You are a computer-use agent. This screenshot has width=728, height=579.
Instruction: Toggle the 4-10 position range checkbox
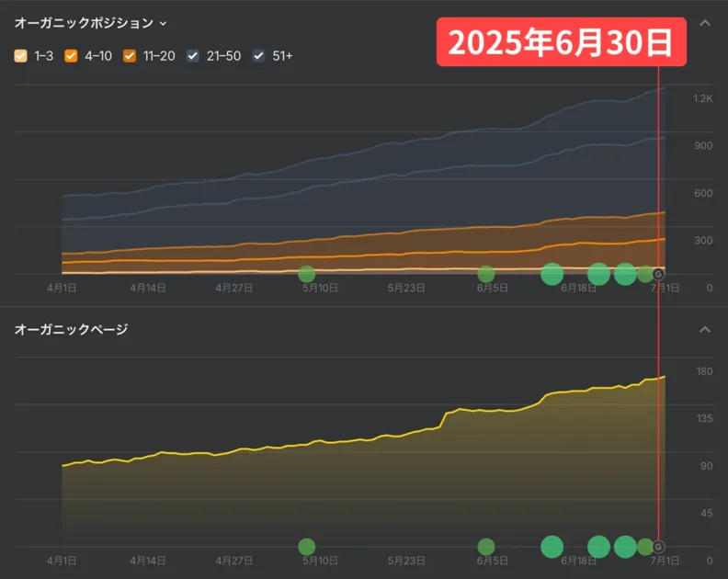(72, 56)
